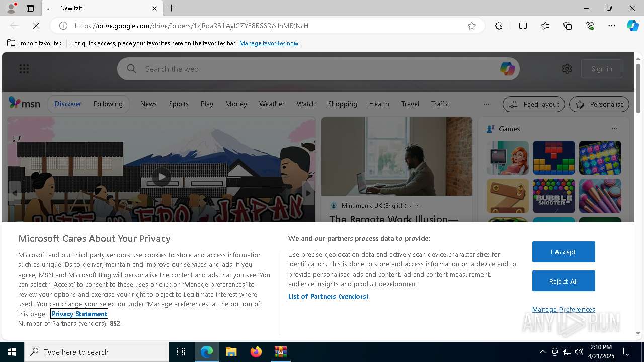Open MSN page settings gear
The height and width of the screenshot is (362, 644).
[x=567, y=69]
